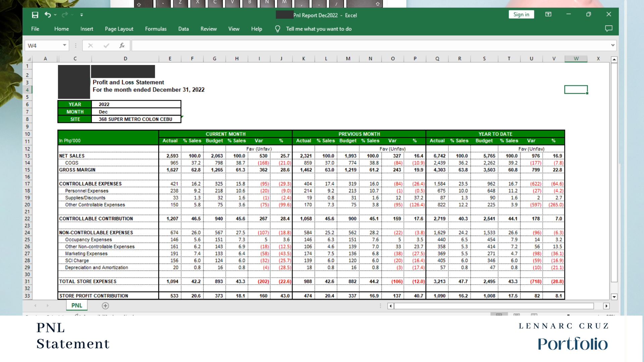Click the GROSS MARGIN row label
Screen dimensions: 644x362
pos(77,170)
